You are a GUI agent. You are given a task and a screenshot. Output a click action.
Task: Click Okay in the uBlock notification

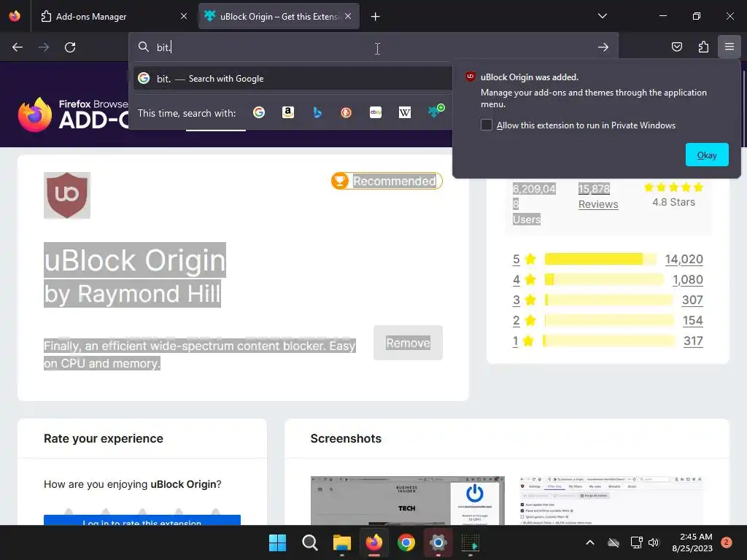click(707, 155)
